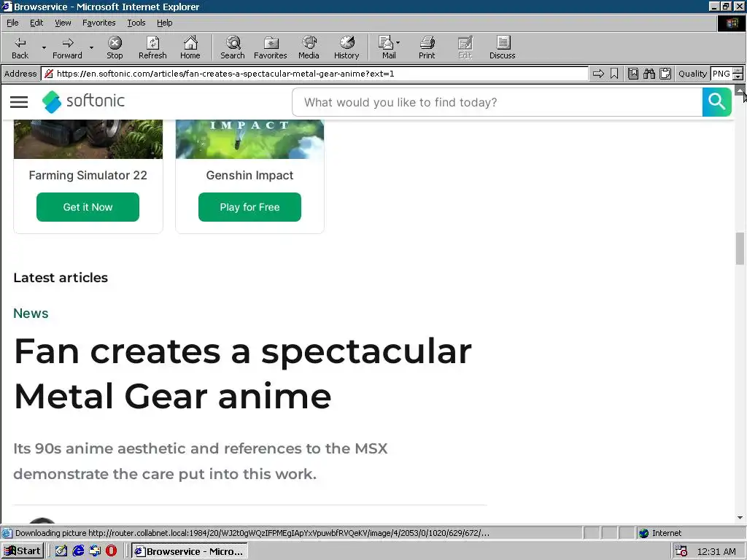Open the Farming Simulator 22 thumbnail
747x560 pixels.
pyautogui.click(x=88, y=139)
